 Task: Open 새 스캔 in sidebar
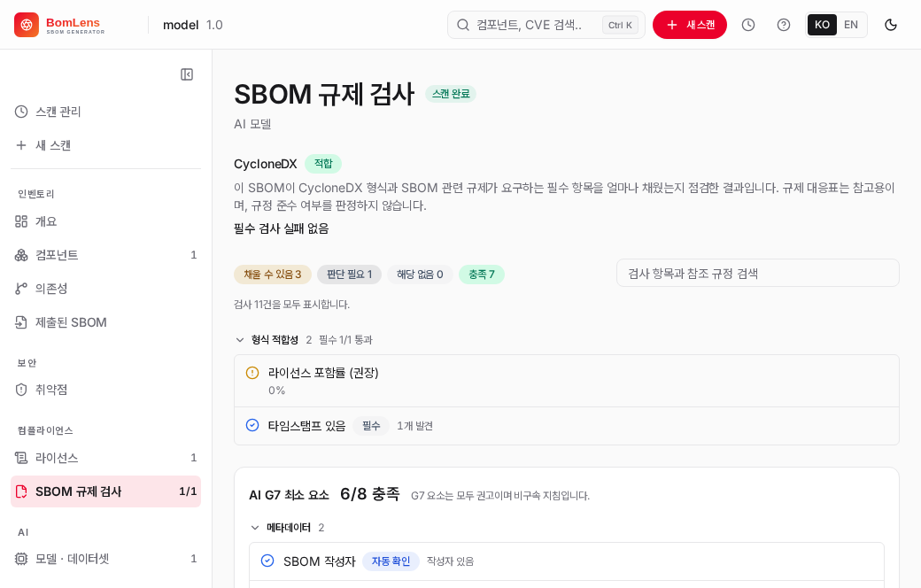[105, 145]
